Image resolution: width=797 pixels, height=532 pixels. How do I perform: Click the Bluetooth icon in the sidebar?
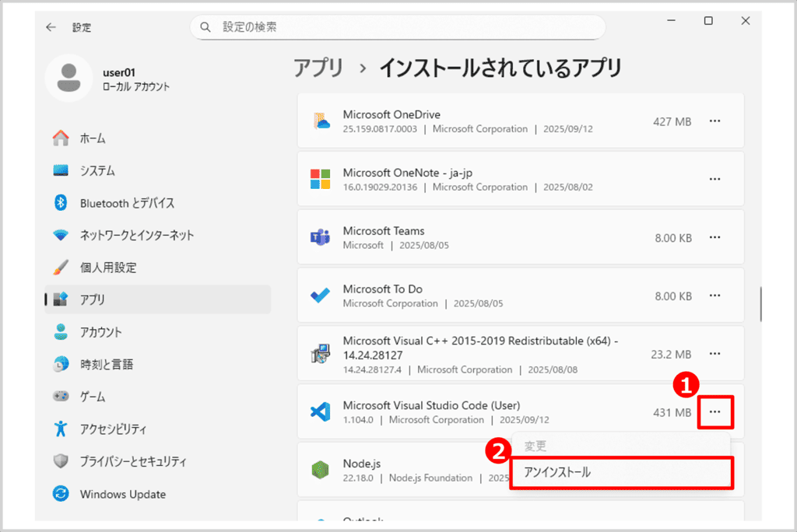coord(61,203)
